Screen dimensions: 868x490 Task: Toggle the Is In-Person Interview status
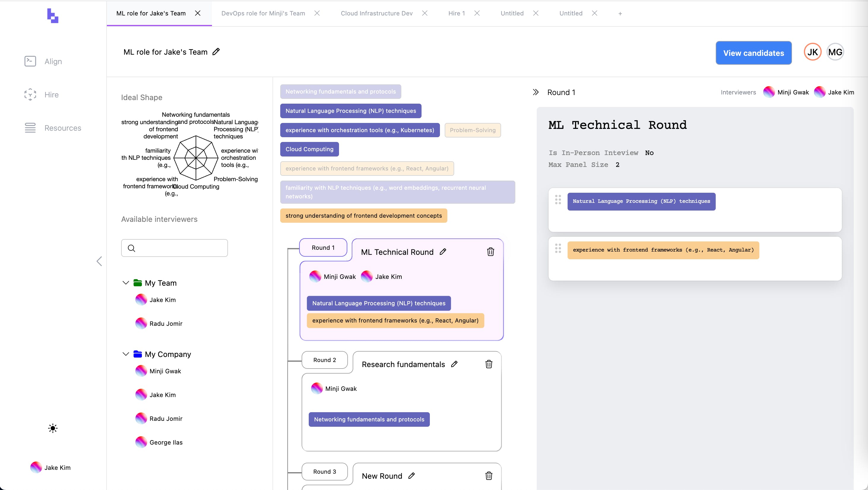tap(649, 153)
